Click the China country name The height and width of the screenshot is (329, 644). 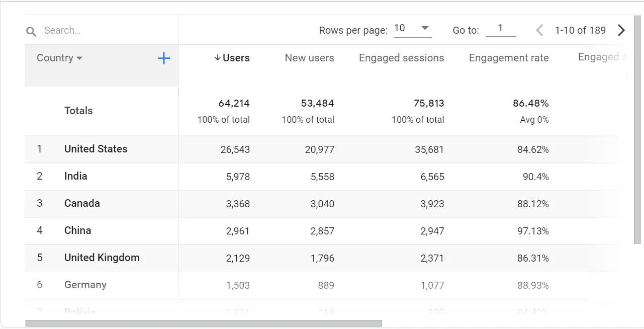coord(77,230)
